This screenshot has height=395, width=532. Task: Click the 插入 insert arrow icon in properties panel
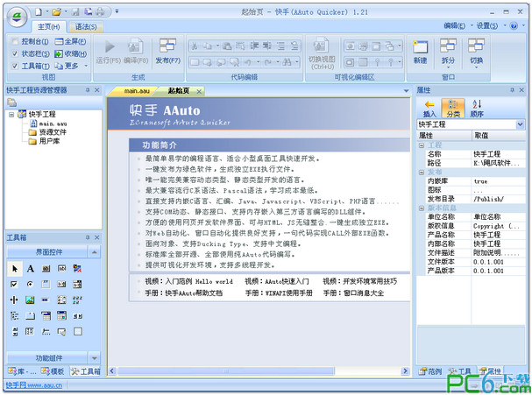tap(429, 104)
